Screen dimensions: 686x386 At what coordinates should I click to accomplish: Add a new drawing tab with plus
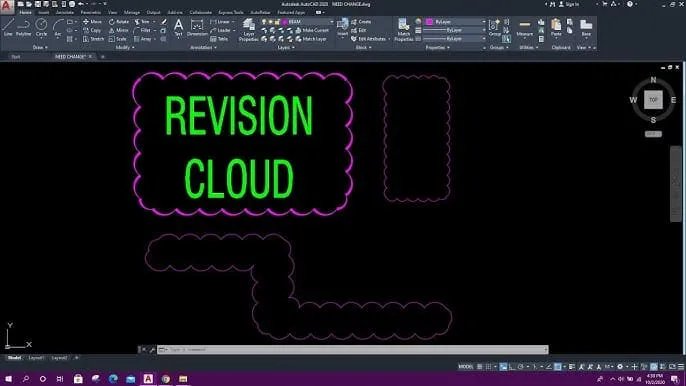coord(103,56)
